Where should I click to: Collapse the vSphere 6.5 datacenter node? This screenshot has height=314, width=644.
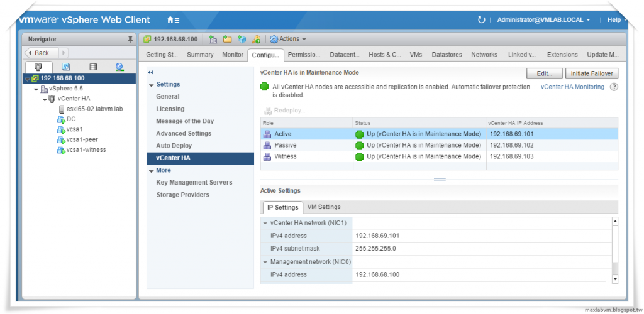(x=36, y=89)
